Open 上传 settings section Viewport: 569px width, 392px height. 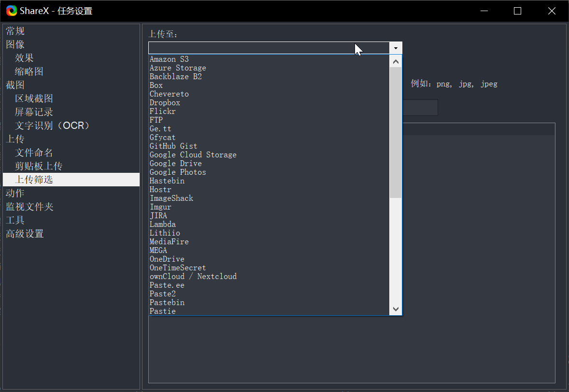pos(15,139)
